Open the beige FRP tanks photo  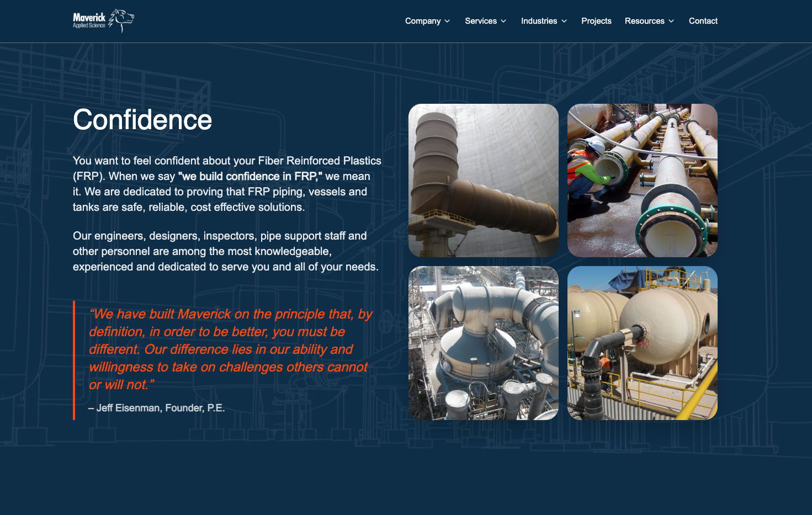[643, 343]
